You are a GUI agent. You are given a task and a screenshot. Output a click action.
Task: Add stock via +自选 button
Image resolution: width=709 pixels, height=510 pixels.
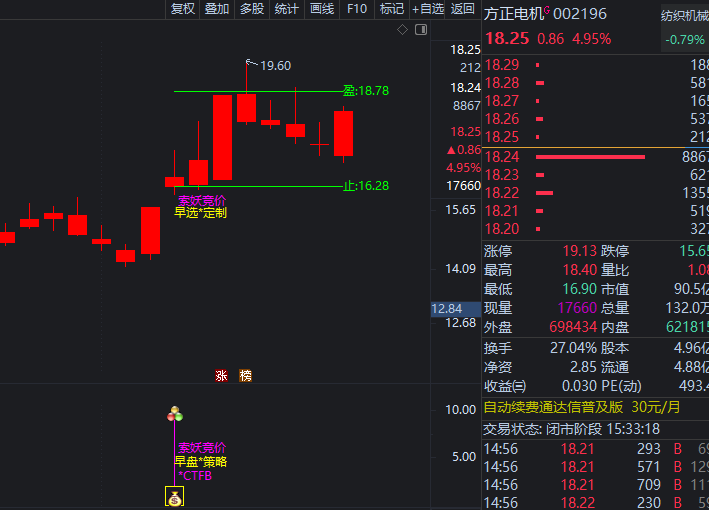(x=428, y=9)
